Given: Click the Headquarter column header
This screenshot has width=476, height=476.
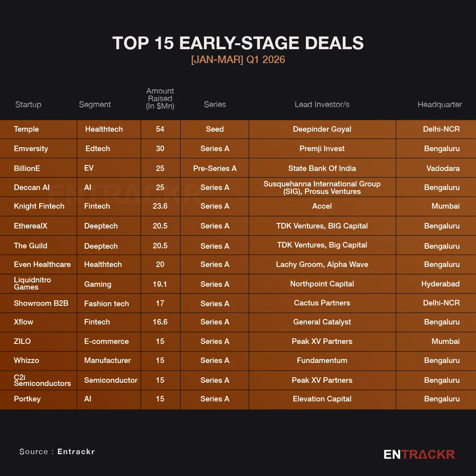Looking at the screenshot, I should [x=440, y=104].
